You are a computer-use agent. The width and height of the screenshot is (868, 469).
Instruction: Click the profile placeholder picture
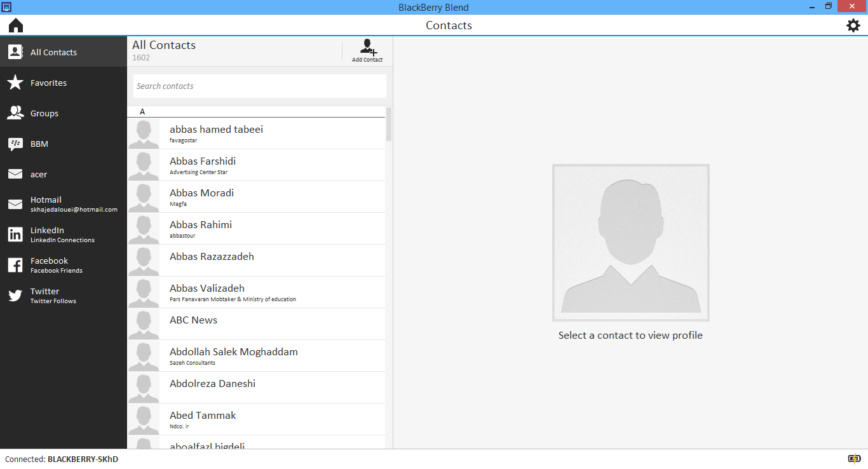pyautogui.click(x=630, y=243)
